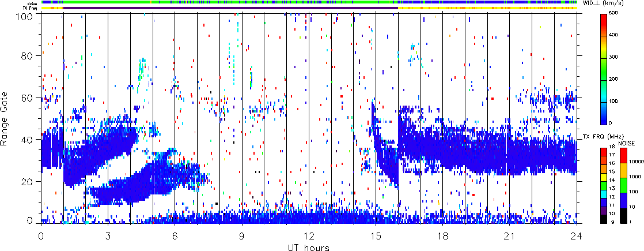The width and height of the screenshot is (644, 251).
Task: Select the 'WID⊥ (km/s)' colorbar title
Action: pos(603,3)
